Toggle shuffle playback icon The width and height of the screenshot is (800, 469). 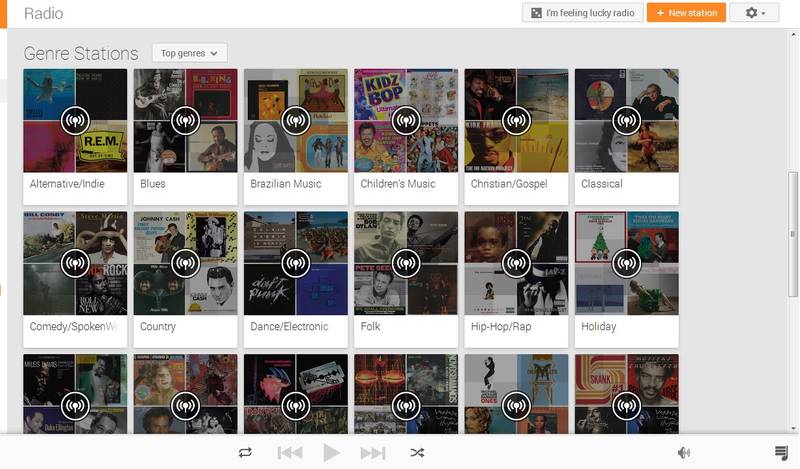(x=417, y=452)
